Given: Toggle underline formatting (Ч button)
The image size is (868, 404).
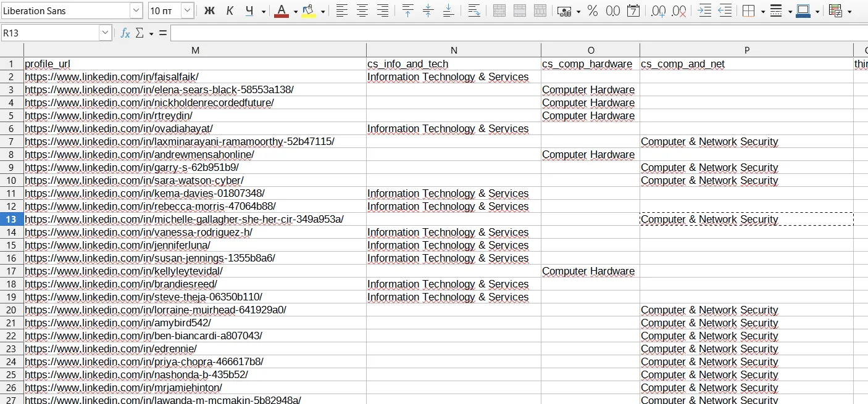Looking at the screenshot, I should point(249,10).
